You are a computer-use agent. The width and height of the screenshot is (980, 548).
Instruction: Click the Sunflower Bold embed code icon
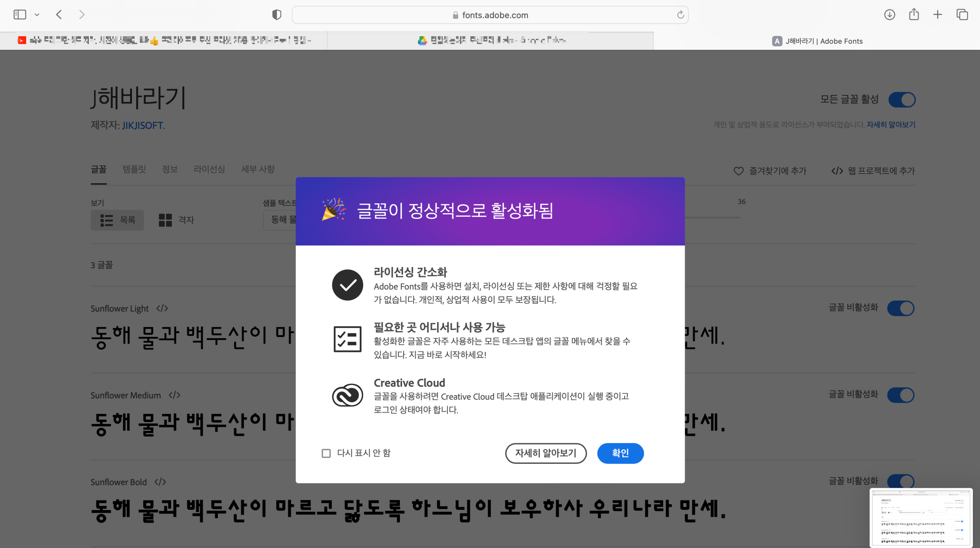[x=160, y=482]
